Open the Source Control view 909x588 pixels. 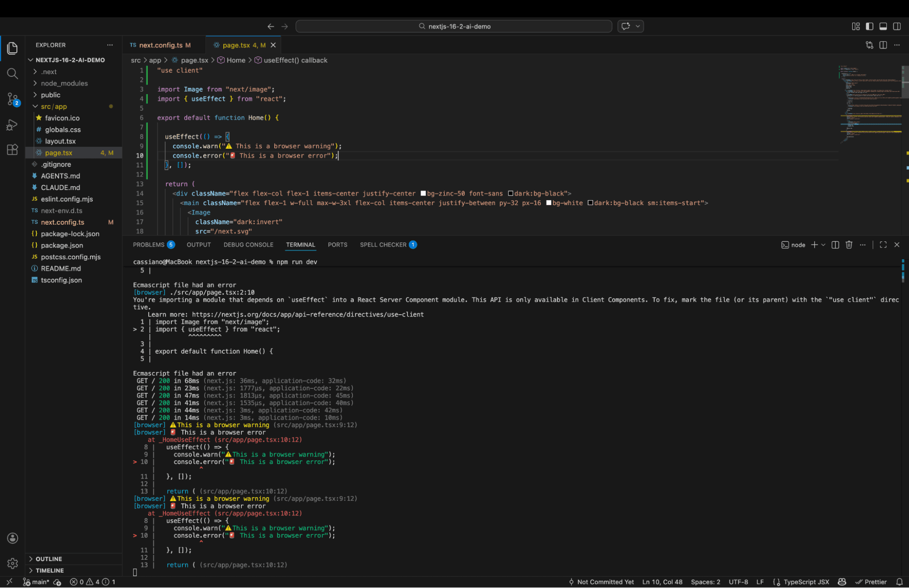(x=12, y=99)
